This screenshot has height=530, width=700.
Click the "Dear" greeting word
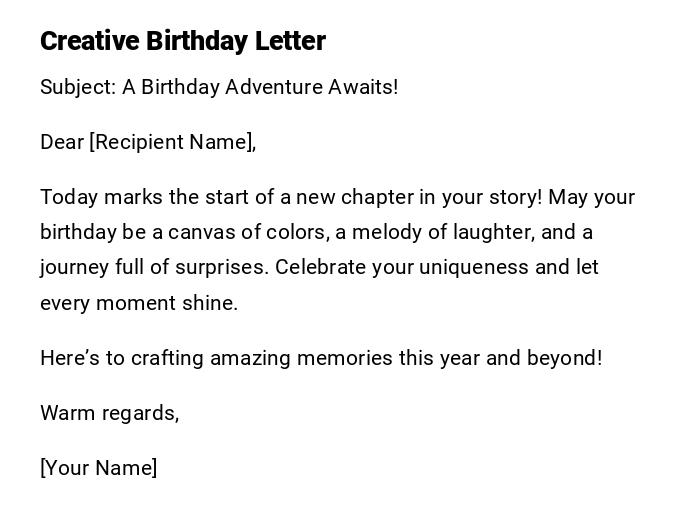click(x=62, y=142)
